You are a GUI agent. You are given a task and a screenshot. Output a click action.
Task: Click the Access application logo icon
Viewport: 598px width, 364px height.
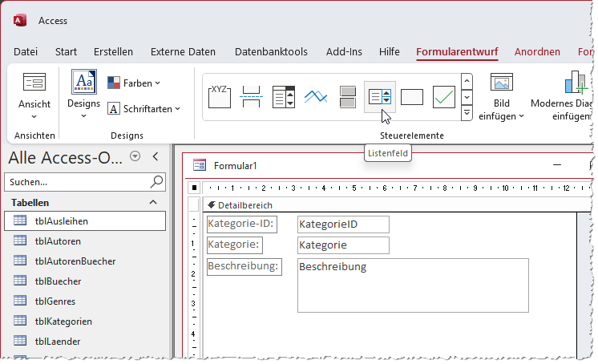tap(20, 20)
